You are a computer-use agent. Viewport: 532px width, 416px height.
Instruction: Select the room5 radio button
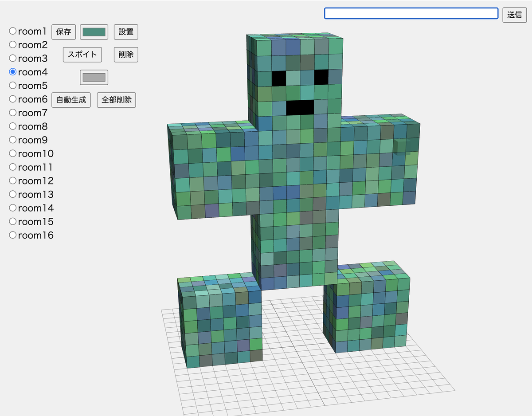pos(13,85)
